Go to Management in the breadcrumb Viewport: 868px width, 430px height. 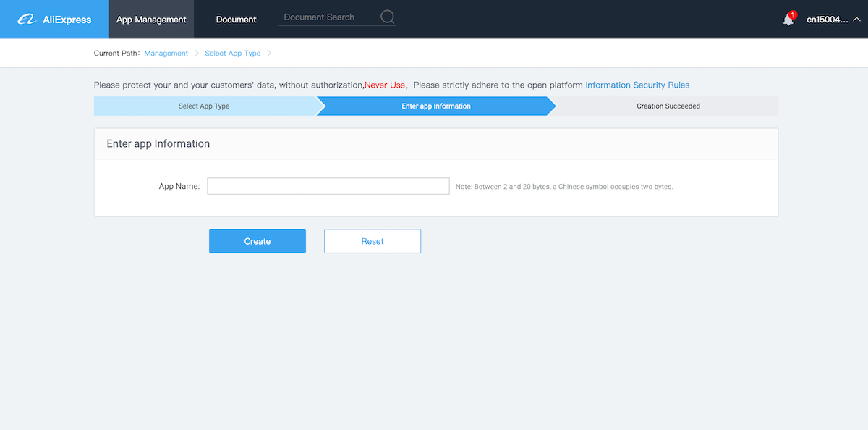(166, 54)
